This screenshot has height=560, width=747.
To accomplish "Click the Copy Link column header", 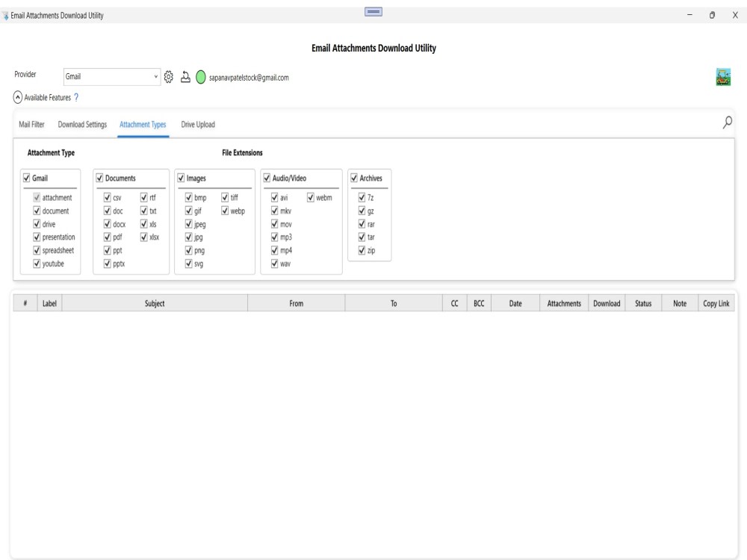I will [716, 303].
